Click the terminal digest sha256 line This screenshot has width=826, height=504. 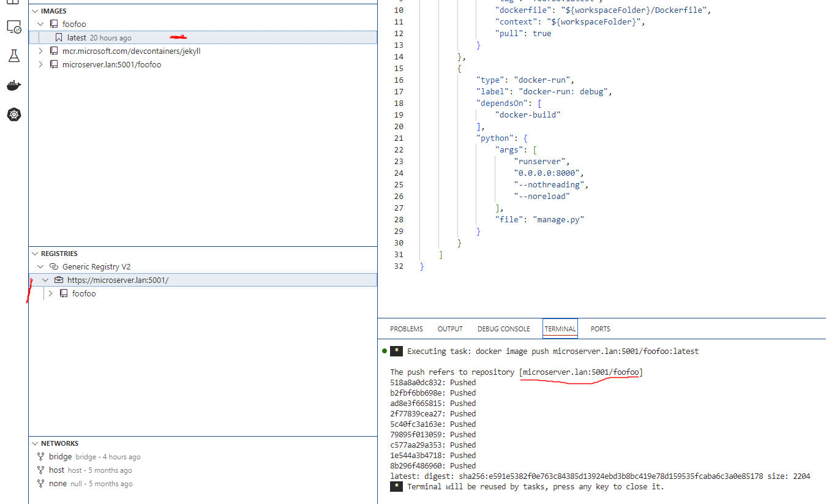600,476
